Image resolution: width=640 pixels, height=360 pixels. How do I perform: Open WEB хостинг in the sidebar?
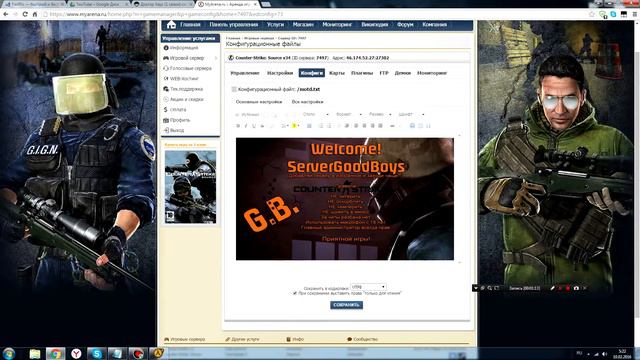[x=184, y=78]
